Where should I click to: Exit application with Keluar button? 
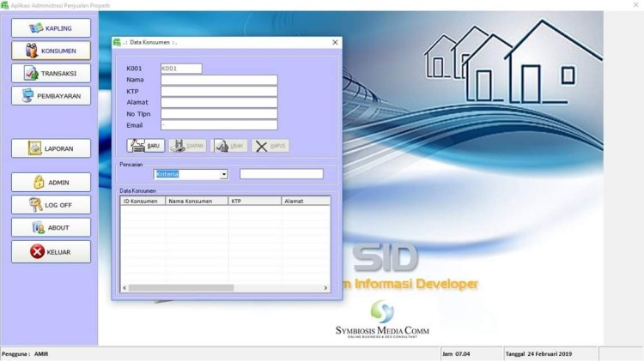pyautogui.click(x=51, y=252)
